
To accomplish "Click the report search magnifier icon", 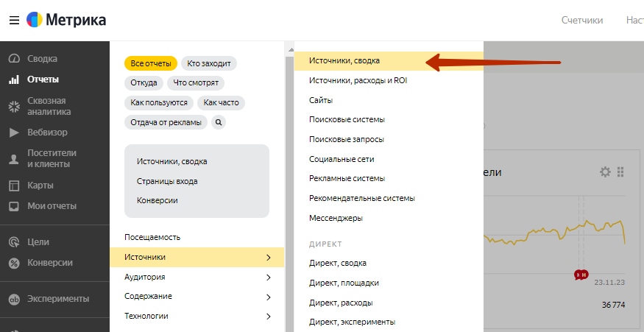I will 219,122.
